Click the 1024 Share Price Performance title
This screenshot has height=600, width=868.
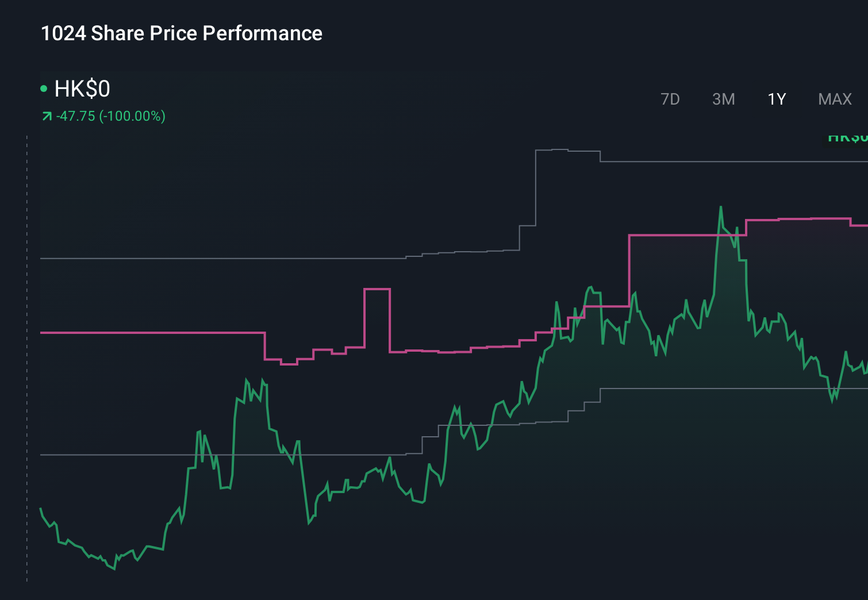181,33
